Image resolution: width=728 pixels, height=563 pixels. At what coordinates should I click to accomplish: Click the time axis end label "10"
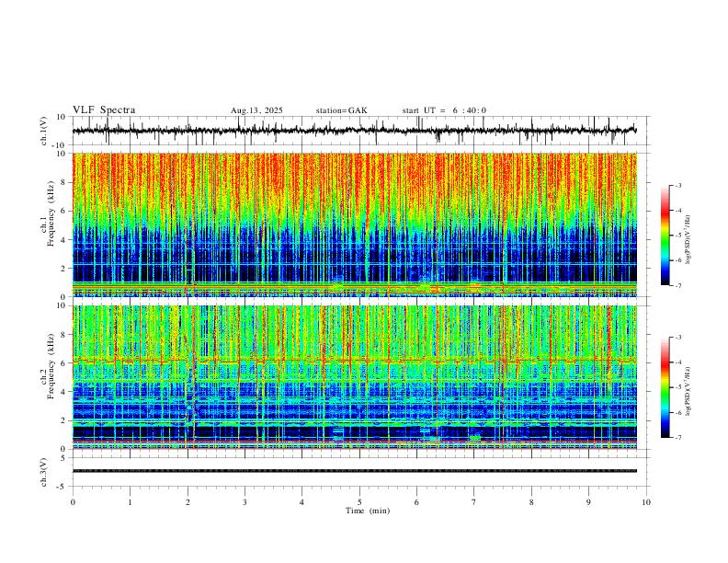tap(646, 502)
